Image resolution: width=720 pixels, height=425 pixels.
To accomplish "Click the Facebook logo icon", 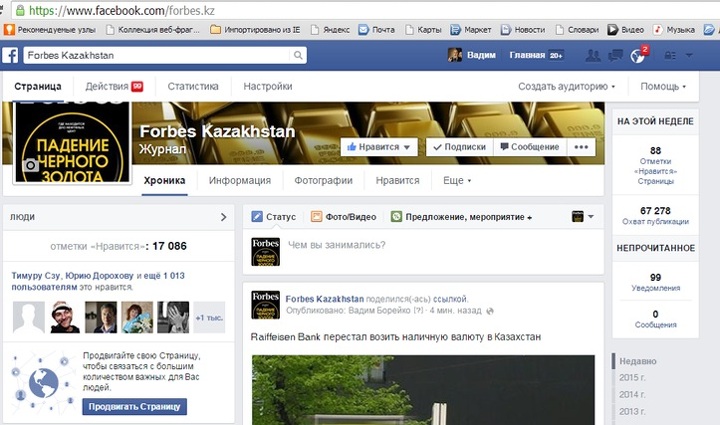I will coord(11,54).
